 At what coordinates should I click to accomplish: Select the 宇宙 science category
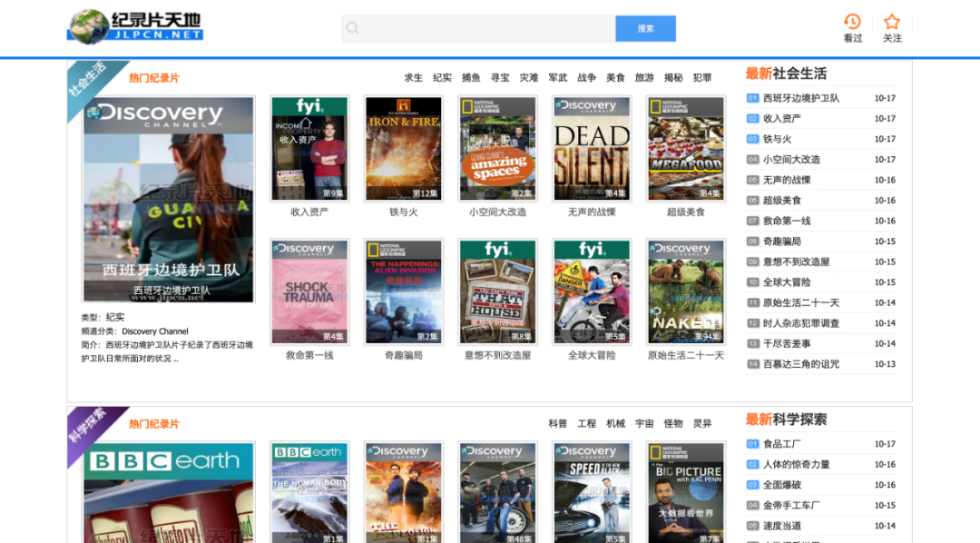tap(644, 424)
